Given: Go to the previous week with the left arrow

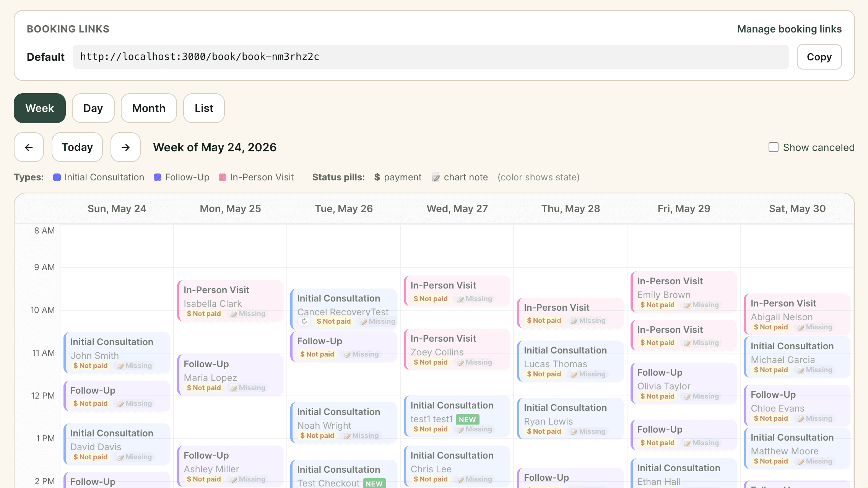Looking at the screenshot, I should 29,147.
